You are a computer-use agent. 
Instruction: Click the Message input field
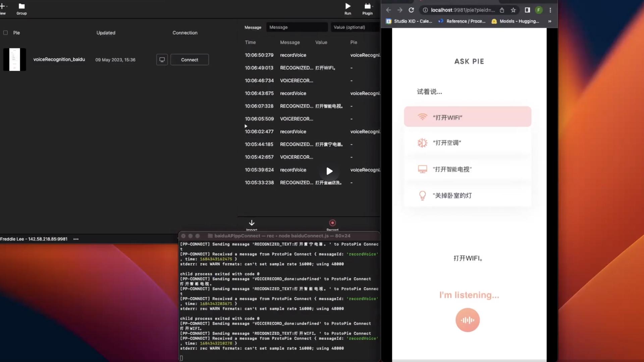pos(297,27)
